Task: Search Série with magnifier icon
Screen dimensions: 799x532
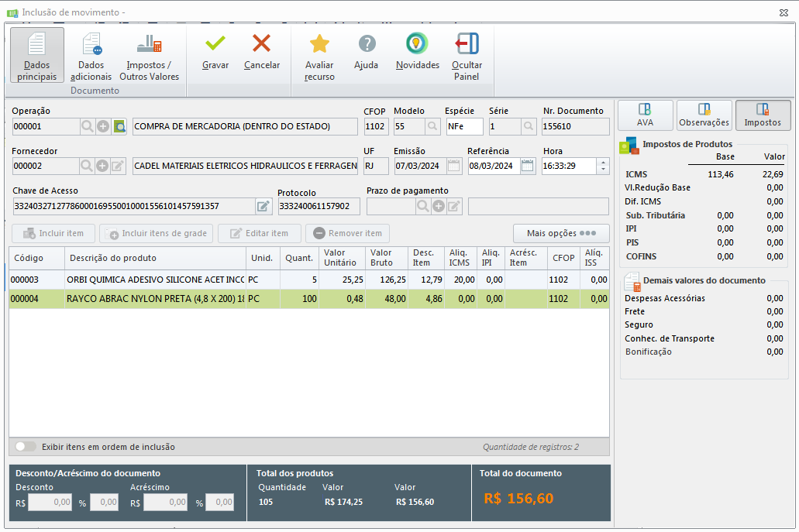Action: [529, 126]
